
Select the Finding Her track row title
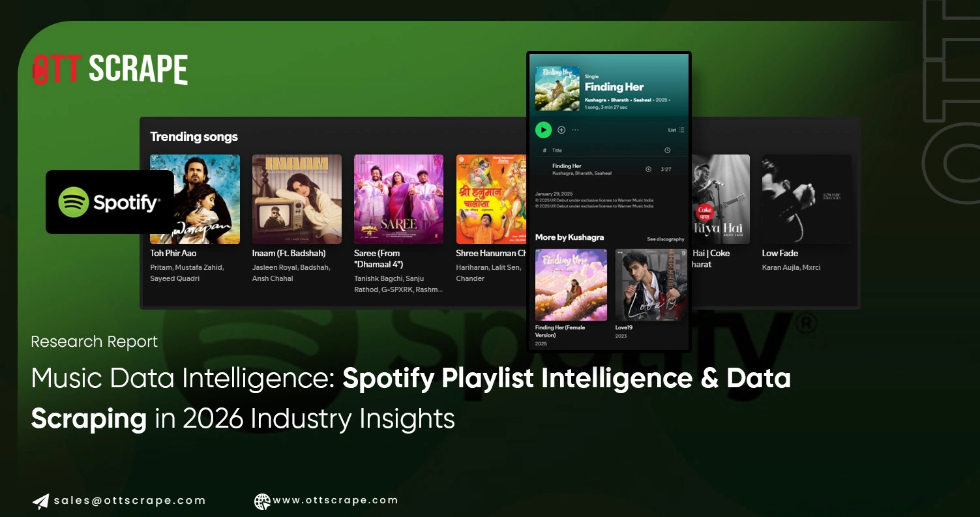coord(567,166)
